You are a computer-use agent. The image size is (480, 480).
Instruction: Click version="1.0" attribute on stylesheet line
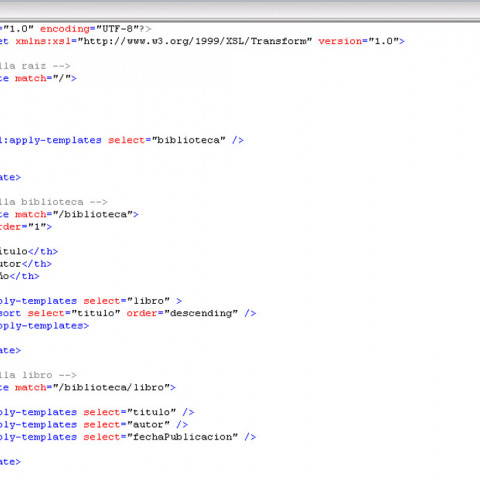coord(359,41)
